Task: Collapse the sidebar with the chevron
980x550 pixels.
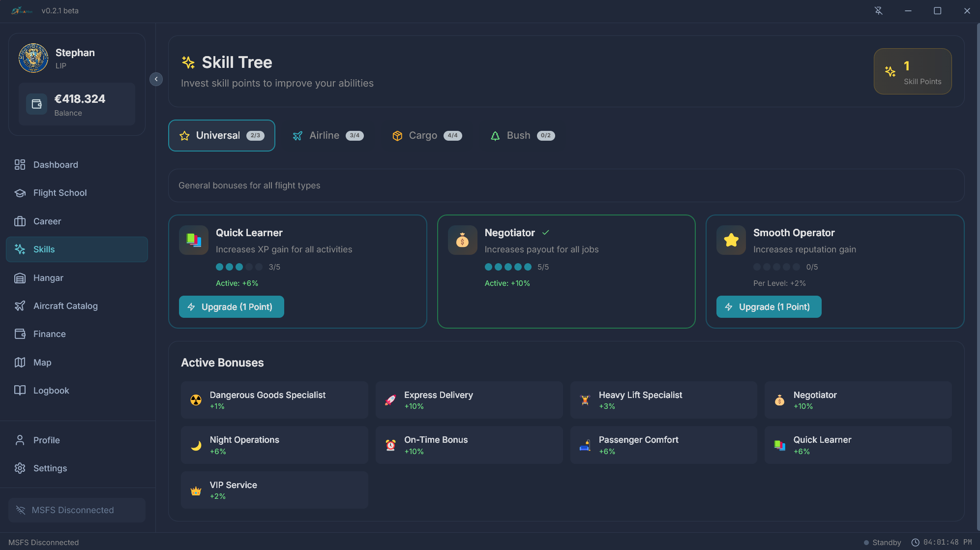Action: click(x=156, y=79)
